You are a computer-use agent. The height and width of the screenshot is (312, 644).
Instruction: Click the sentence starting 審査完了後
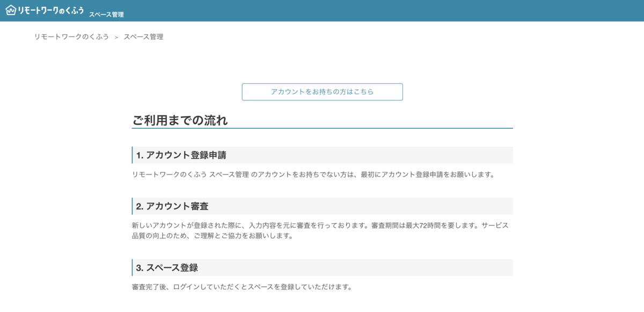coord(241,287)
